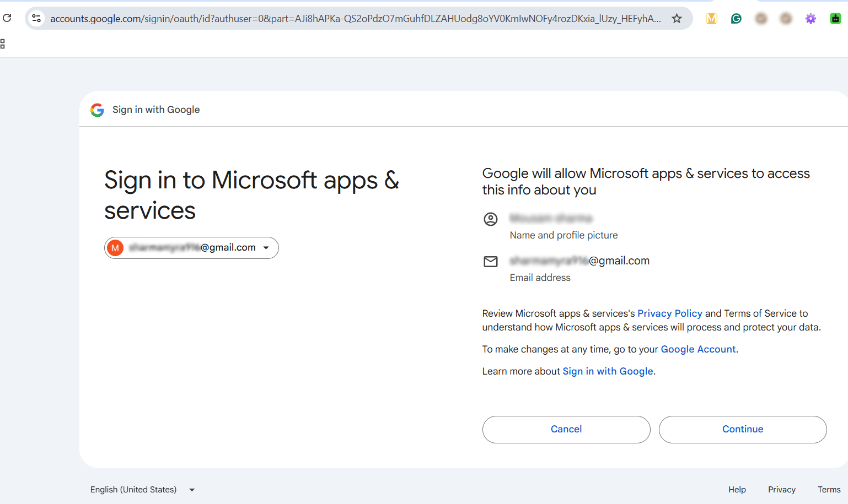Open the apps grid icon in bookmarks bar
Image resolution: width=848 pixels, height=504 pixels.
point(3,44)
